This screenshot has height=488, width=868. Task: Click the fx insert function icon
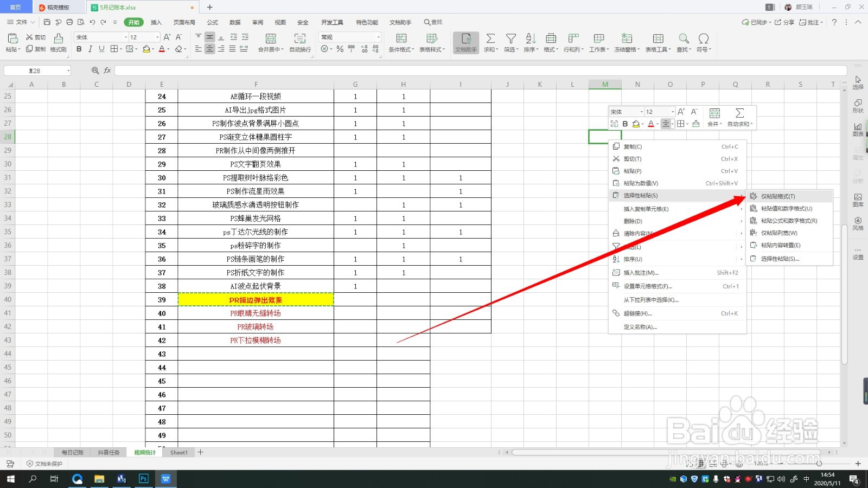tap(107, 70)
